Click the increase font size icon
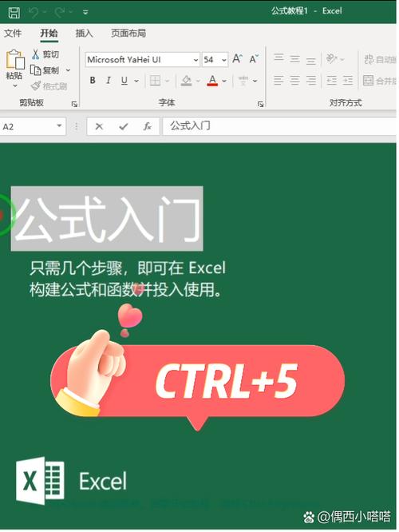The image size is (399, 532). pyautogui.click(x=237, y=59)
